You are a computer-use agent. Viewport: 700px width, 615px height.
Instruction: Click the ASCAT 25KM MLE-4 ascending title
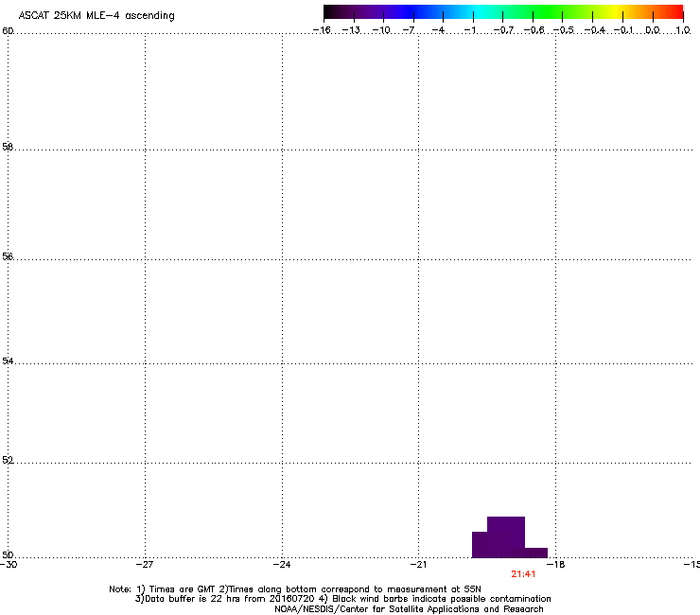coord(96,16)
